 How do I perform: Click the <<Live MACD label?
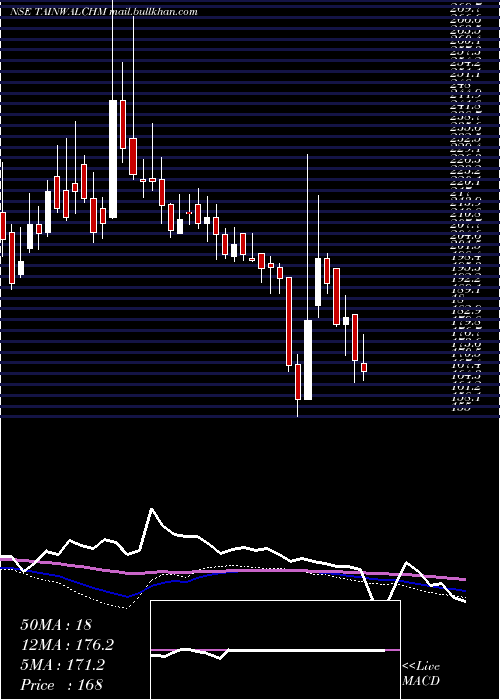421,674
